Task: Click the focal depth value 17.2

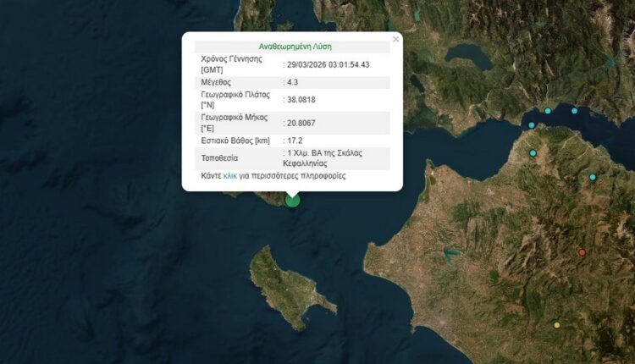Action: coord(293,141)
